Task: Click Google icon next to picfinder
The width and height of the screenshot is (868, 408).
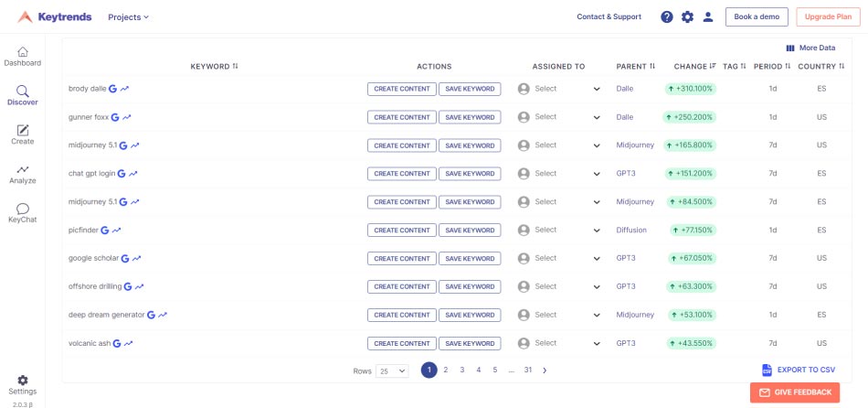Action: pos(105,230)
